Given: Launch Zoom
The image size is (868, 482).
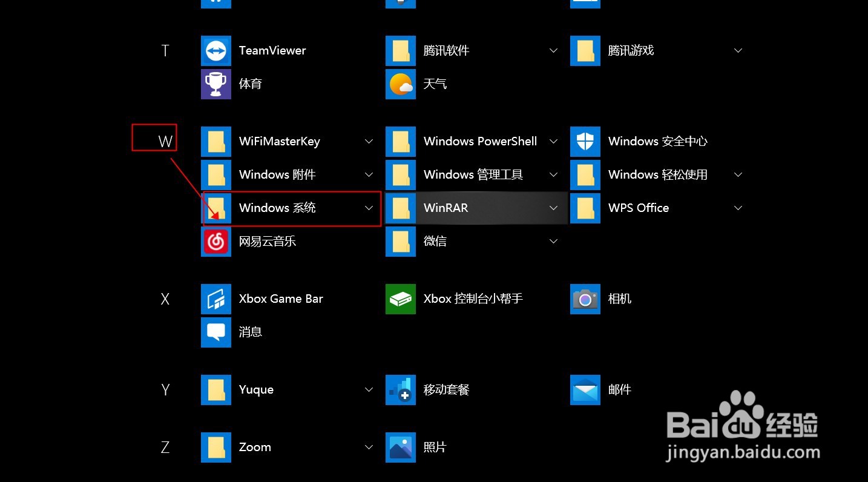Looking at the screenshot, I should click(x=254, y=447).
